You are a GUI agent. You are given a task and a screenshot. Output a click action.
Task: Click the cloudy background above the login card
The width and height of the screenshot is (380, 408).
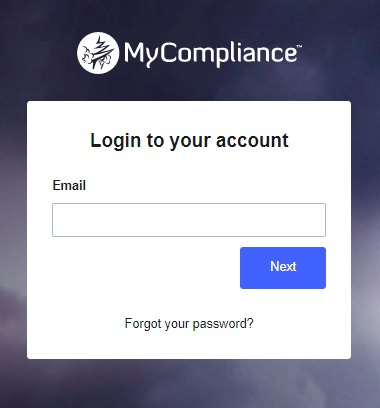click(x=189, y=88)
